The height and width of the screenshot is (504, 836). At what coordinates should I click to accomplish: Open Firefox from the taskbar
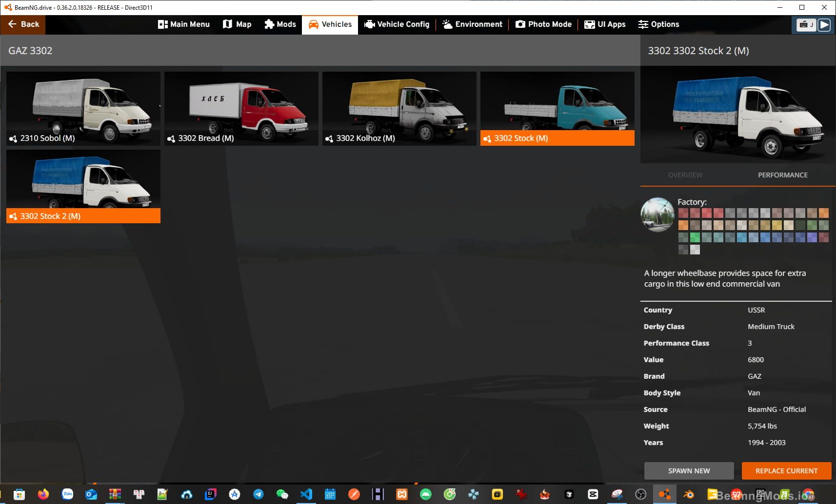click(43, 494)
